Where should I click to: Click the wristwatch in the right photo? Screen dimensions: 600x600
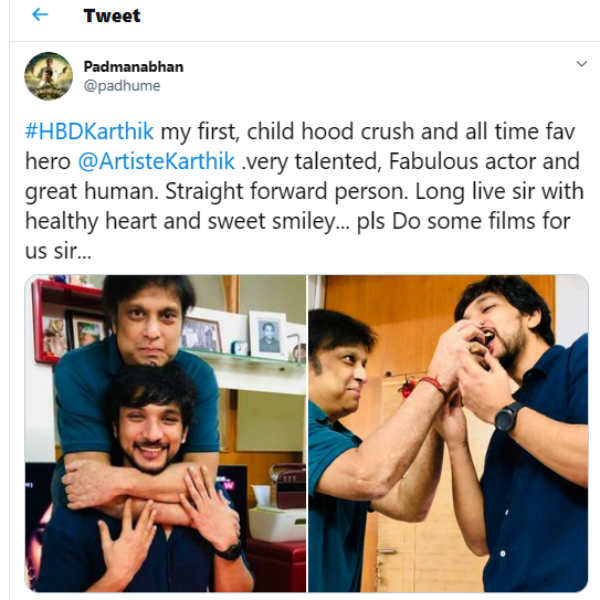point(509,417)
